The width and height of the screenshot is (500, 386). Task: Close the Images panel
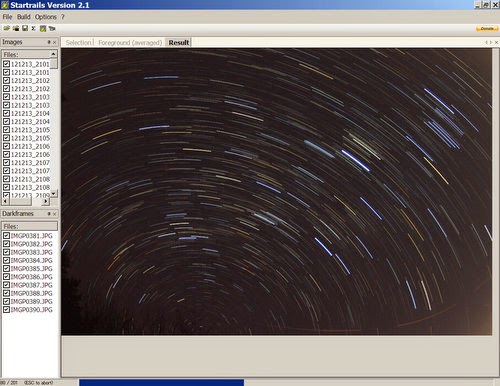click(x=55, y=42)
